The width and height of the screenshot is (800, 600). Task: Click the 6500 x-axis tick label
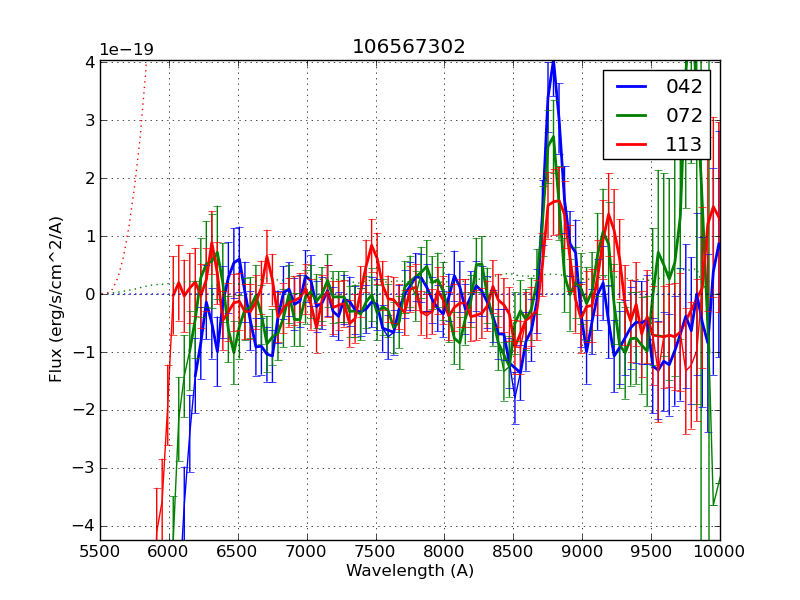pyautogui.click(x=238, y=551)
